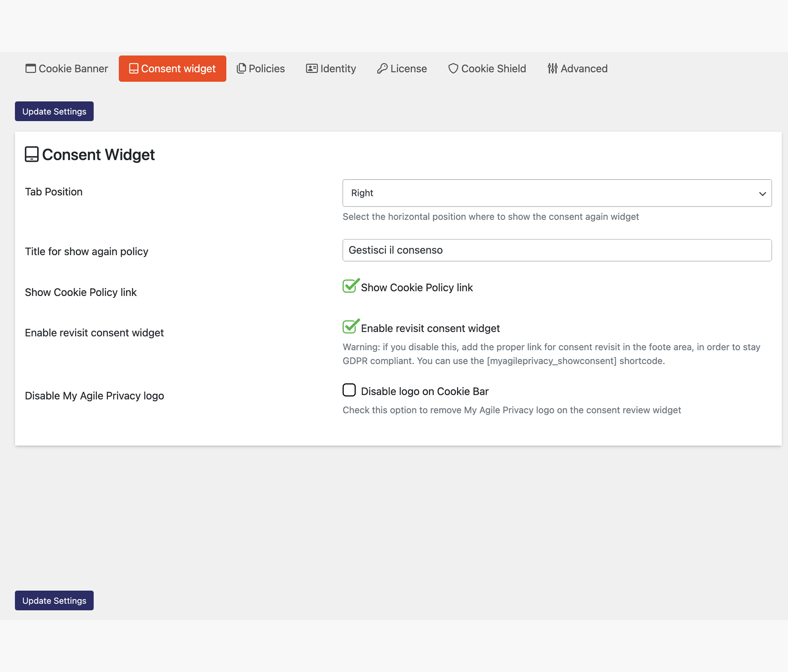The image size is (788, 672).
Task: Click the Consent Widget panel icon
Action: [x=32, y=154]
